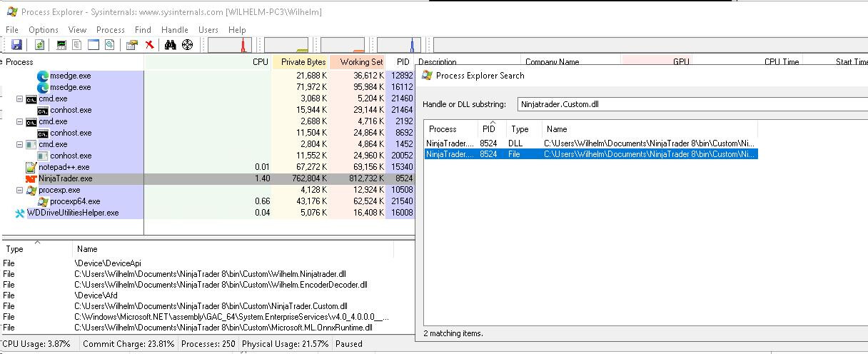Click the crosshair Find Window's Process icon
868x354 pixels.
coord(187,45)
